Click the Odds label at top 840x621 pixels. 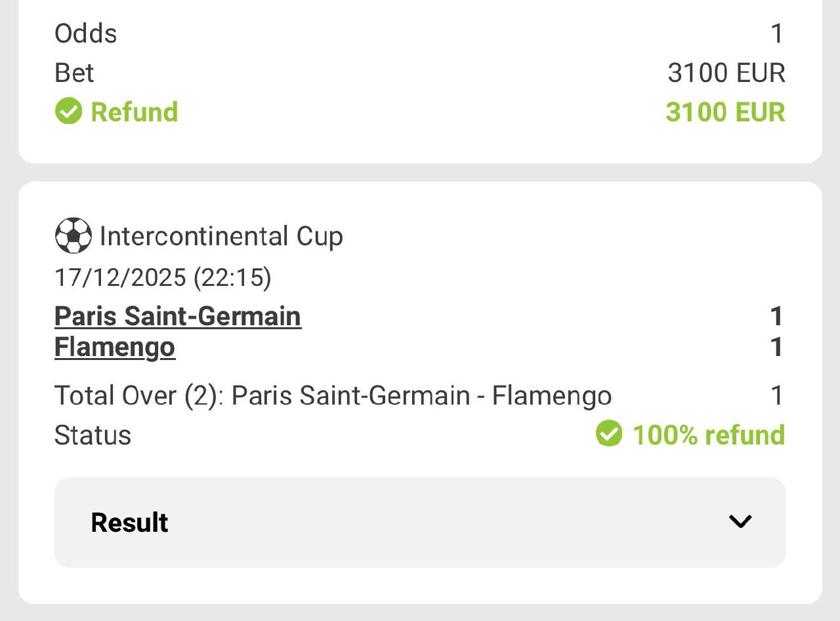tap(85, 33)
